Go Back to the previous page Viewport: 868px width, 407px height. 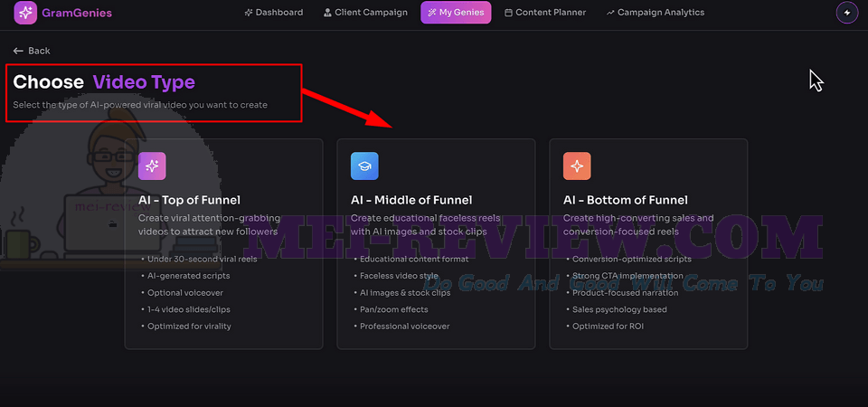(32, 51)
